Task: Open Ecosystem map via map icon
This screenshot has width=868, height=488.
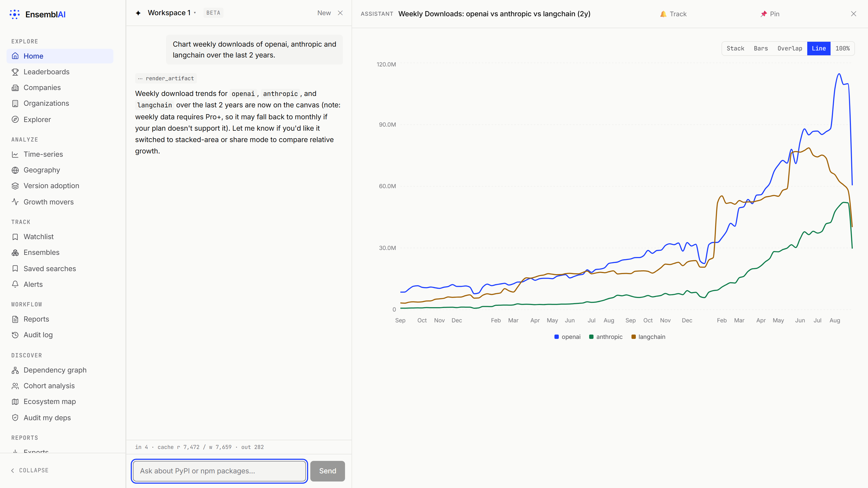Action: pos(15,402)
